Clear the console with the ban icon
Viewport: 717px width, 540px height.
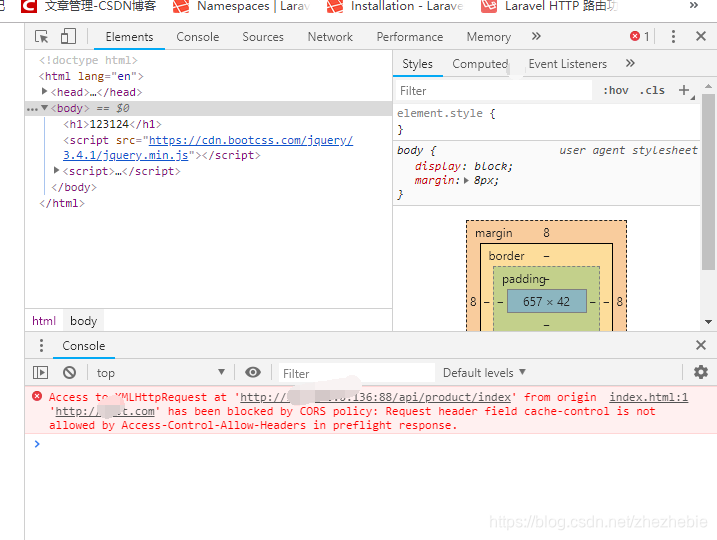pyautogui.click(x=70, y=373)
